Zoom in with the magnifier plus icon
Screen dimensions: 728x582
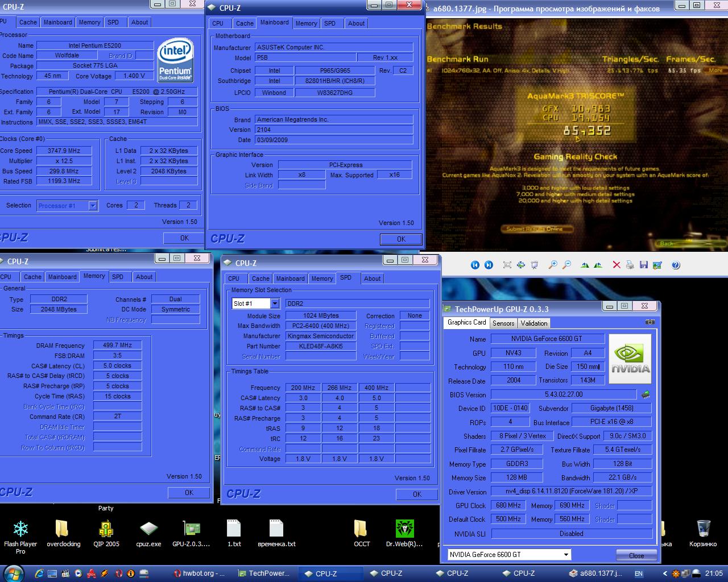tap(553, 265)
